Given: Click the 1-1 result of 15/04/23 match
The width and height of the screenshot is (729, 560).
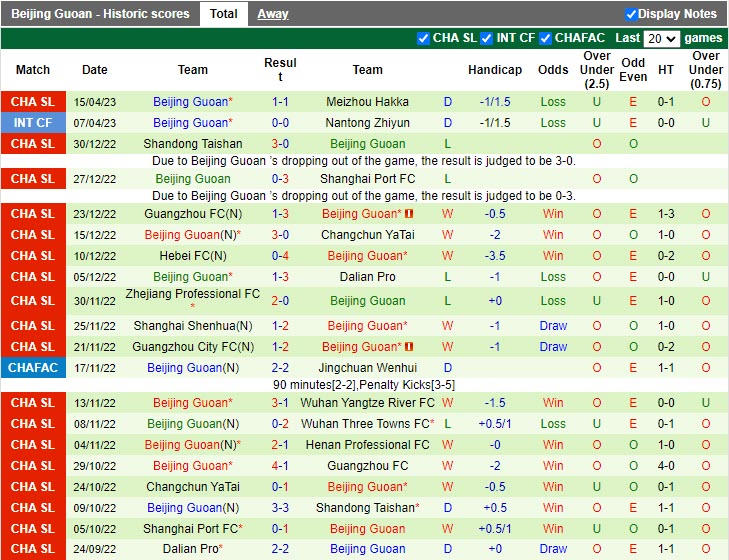Looking at the screenshot, I should (280, 102).
